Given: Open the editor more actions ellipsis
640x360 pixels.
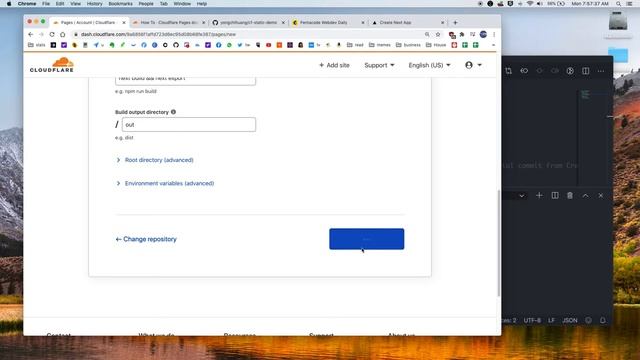Looking at the screenshot, I should [601, 71].
